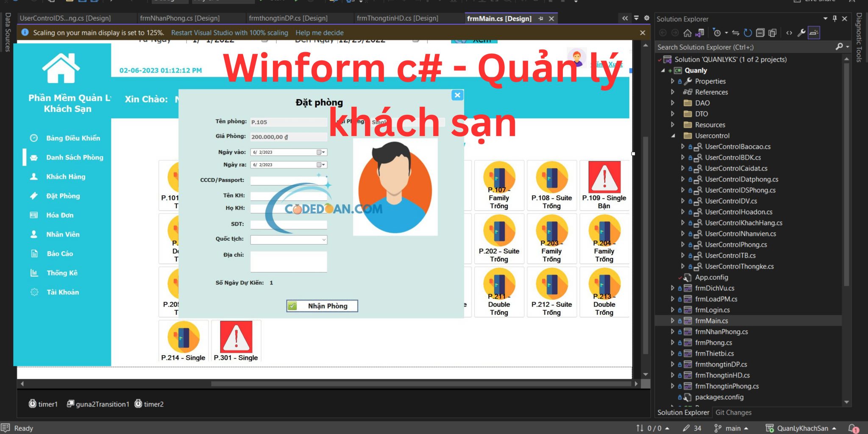Click the Solution Explorer Home icon

coord(687,33)
